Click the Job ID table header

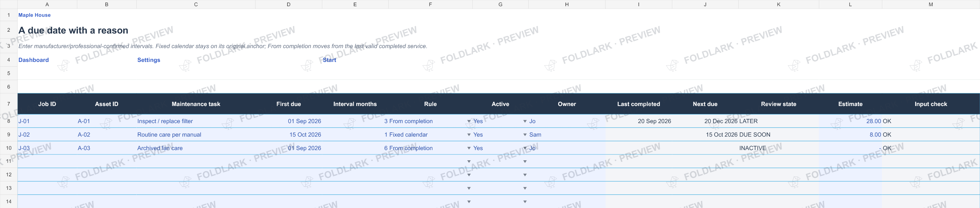click(x=47, y=104)
